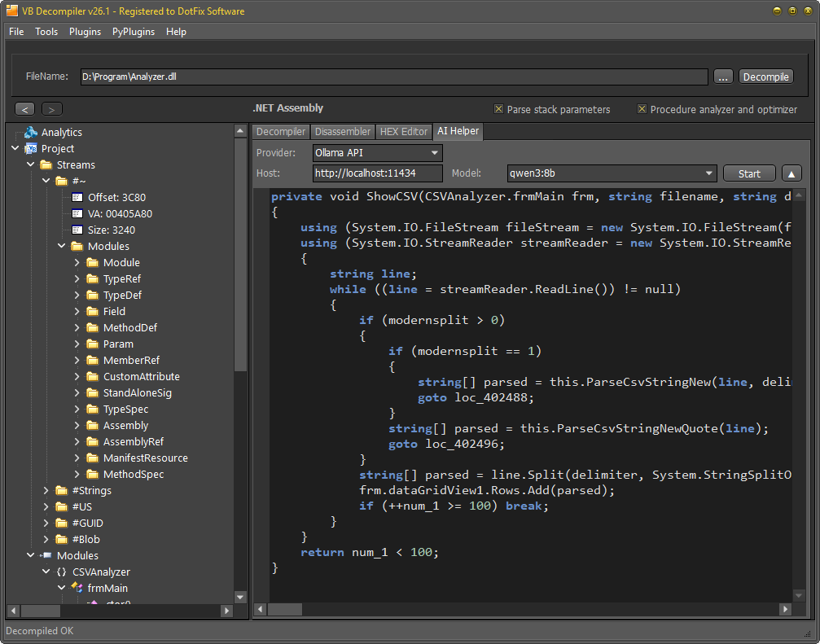Screen dimensions: 820x644
Task: Select the AI Helper tab
Action: [458, 131]
